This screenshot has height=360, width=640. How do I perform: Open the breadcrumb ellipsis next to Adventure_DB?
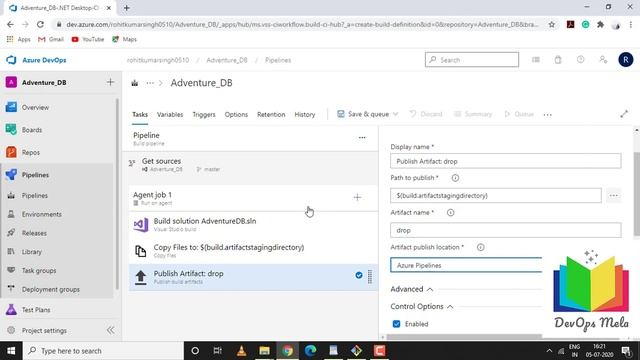point(150,83)
